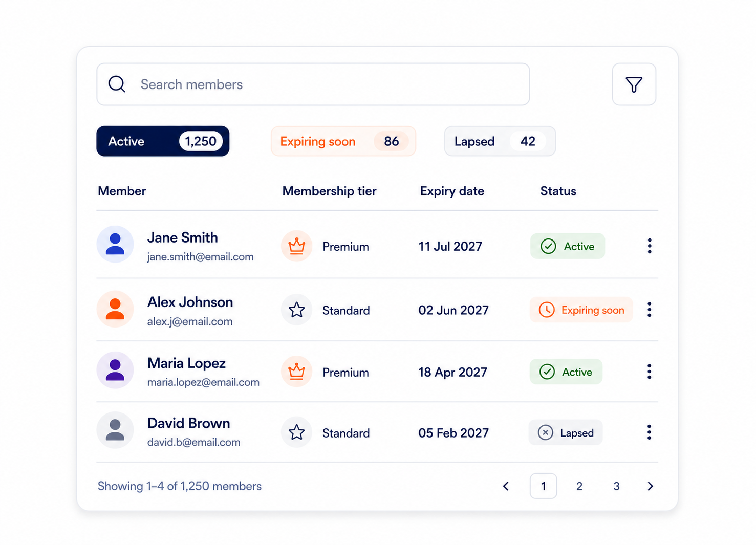756x545 pixels.
Task: Click the crown icon in Maria Lopez's row
Action: (x=296, y=372)
